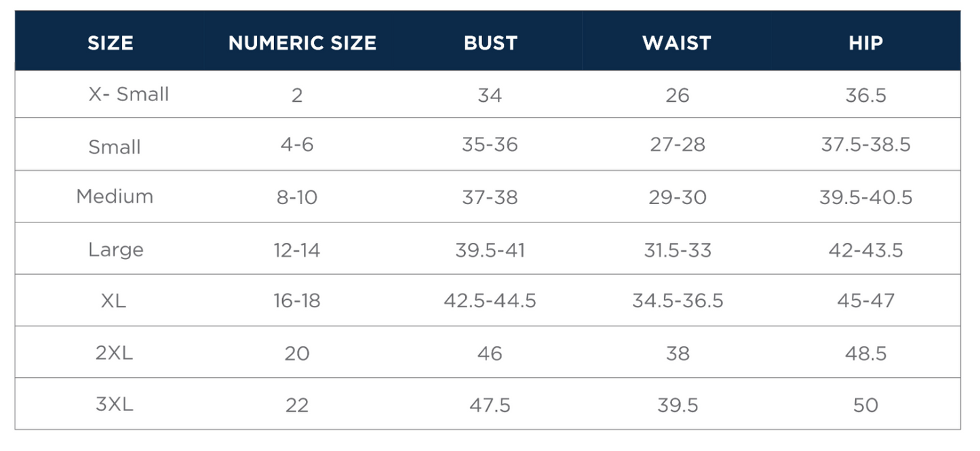Select the Medium size row label
The image size is (980, 451).
[115, 197]
